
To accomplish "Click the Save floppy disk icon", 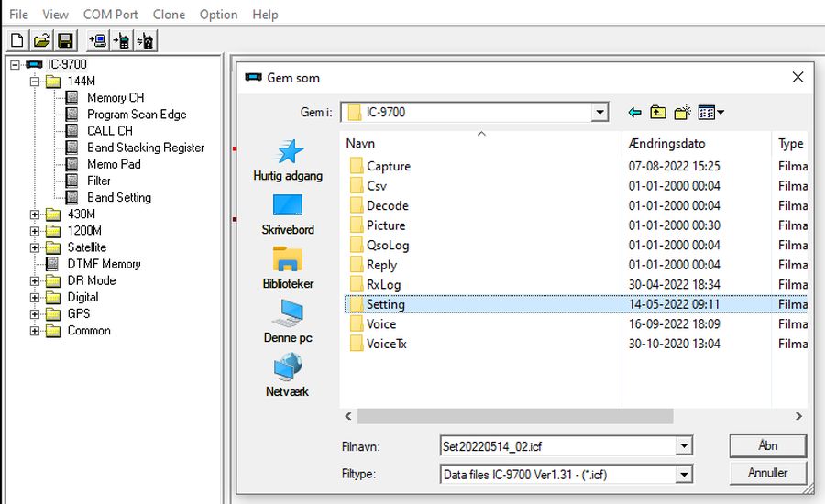I will click(x=66, y=40).
